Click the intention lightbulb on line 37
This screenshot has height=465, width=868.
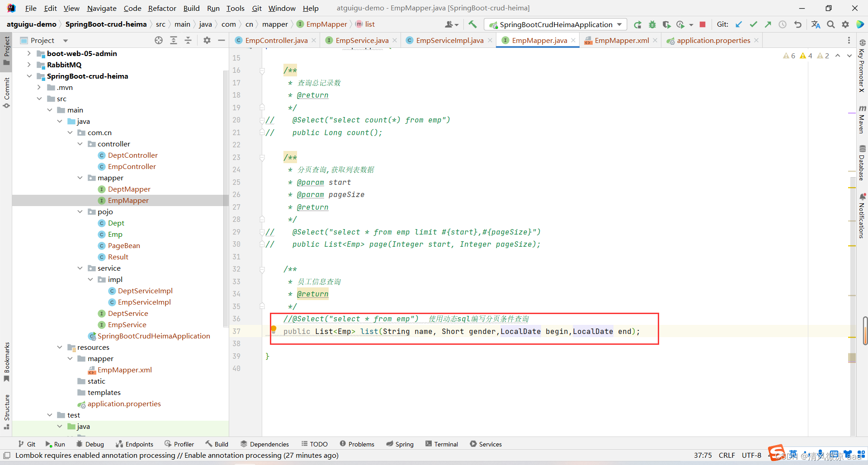coord(274,330)
